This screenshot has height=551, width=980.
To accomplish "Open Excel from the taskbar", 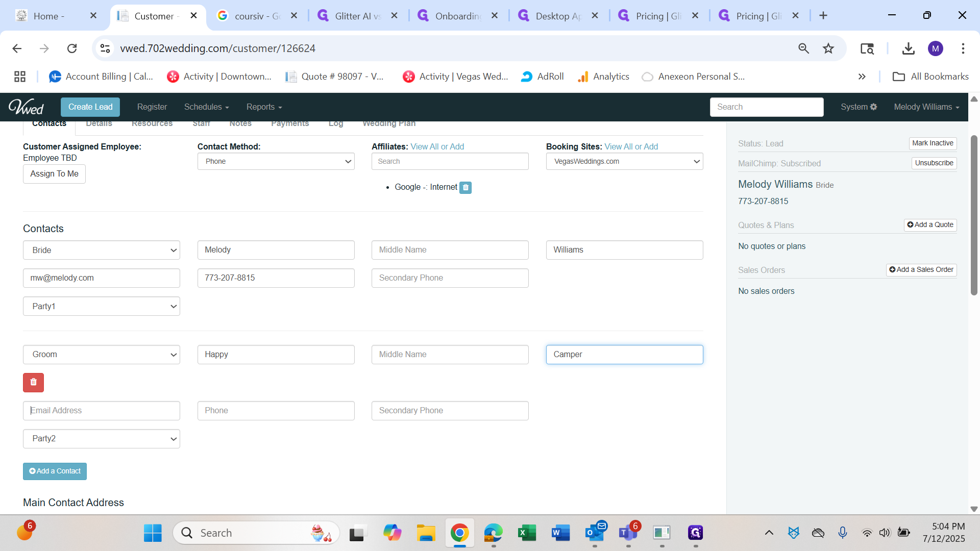I will tap(527, 533).
